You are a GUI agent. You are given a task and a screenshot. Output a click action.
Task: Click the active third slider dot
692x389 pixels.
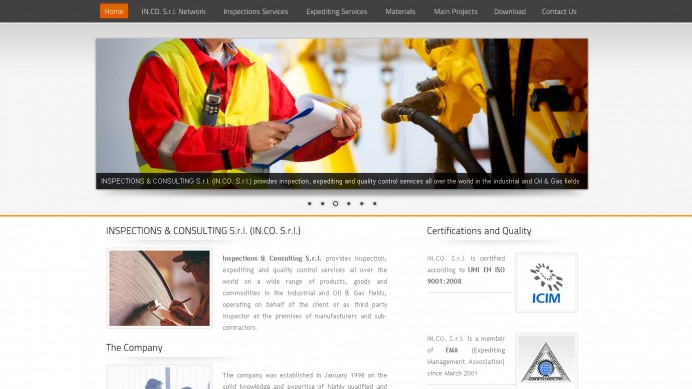335,204
